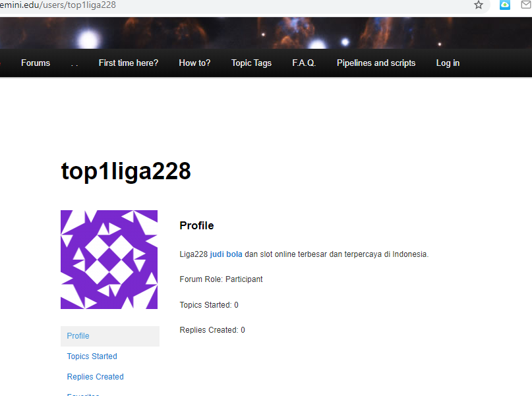Click the purple geometric user avatar
This screenshot has height=396, width=532.
109,260
